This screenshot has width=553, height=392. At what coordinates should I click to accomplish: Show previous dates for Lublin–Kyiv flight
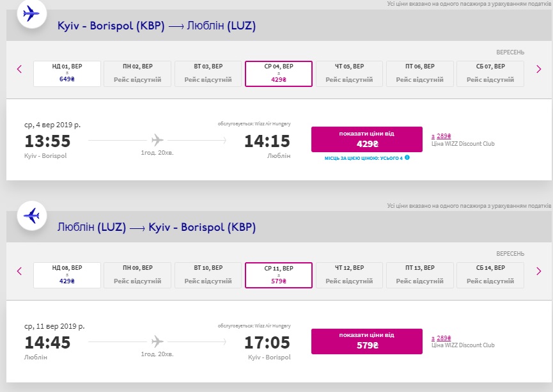point(19,271)
